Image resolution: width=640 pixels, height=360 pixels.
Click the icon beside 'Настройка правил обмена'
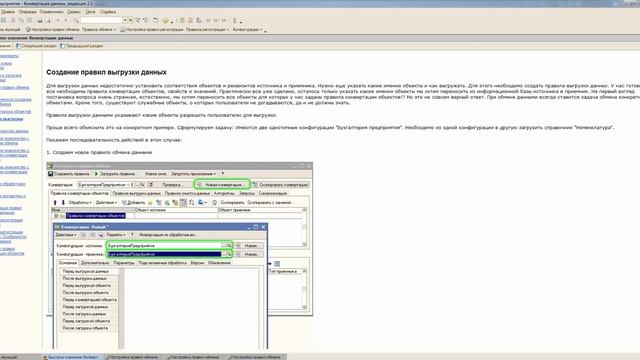pyautogui.click(x=28, y=30)
